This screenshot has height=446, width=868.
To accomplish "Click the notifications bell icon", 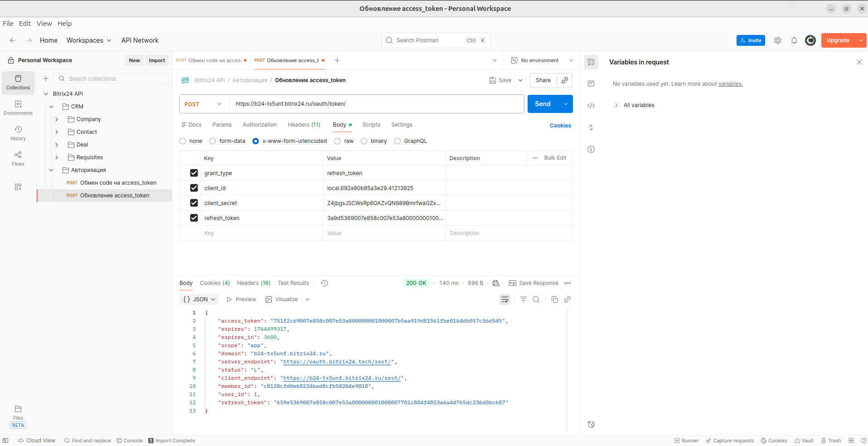I will (794, 40).
